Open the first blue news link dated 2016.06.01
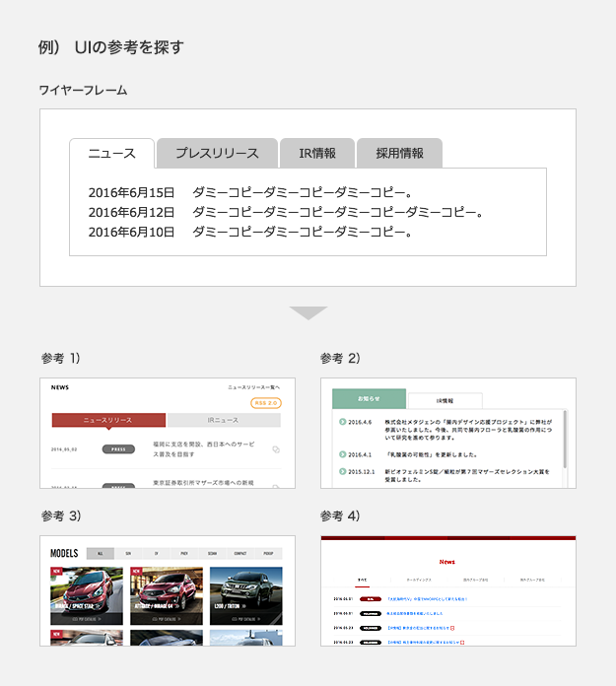 [428, 599]
